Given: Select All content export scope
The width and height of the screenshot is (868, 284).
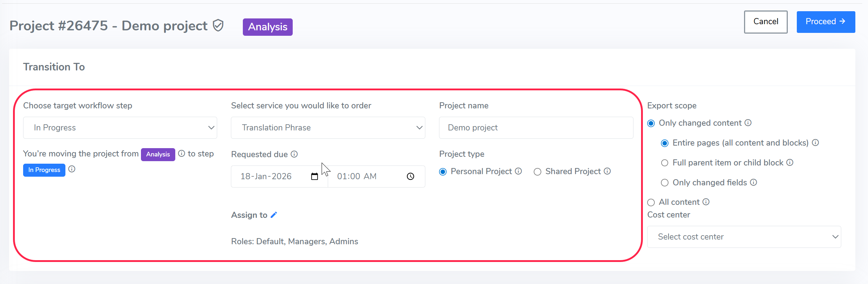Looking at the screenshot, I should 651,202.
